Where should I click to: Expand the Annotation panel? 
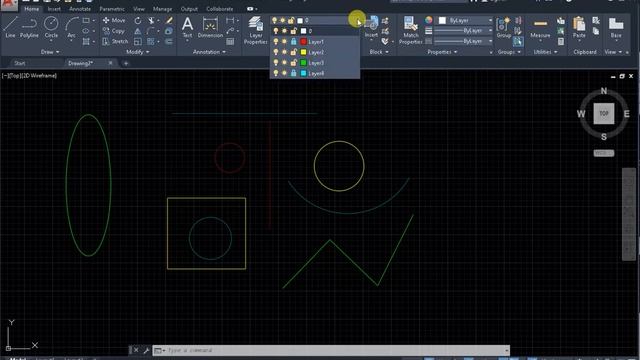coord(209,52)
